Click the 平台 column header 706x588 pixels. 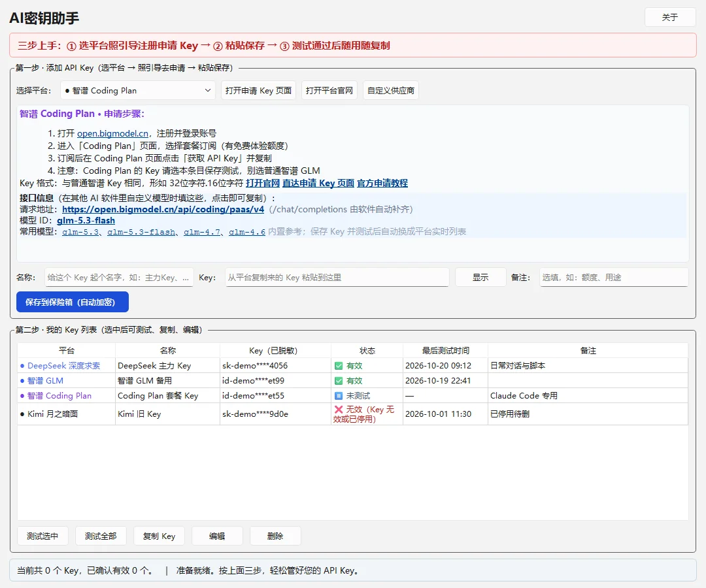tap(67, 350)
